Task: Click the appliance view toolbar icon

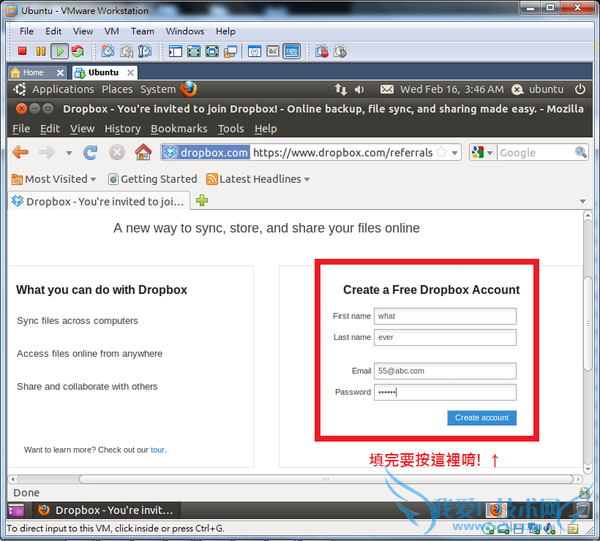Action: pyautogui.click(x=273, y=51)
